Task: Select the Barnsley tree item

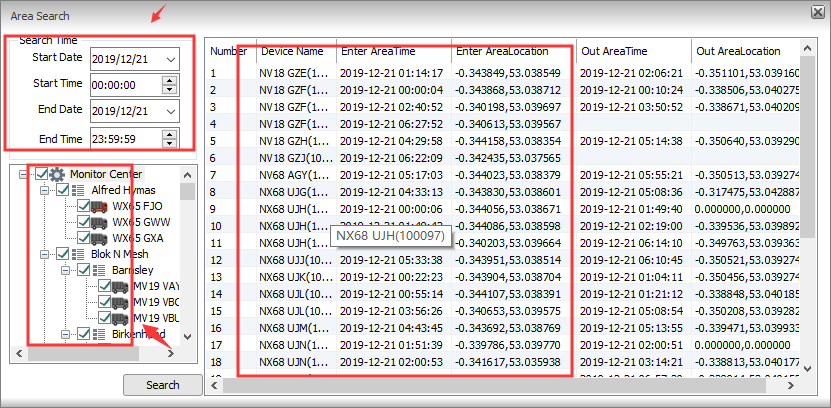Action: pos(132,270)
